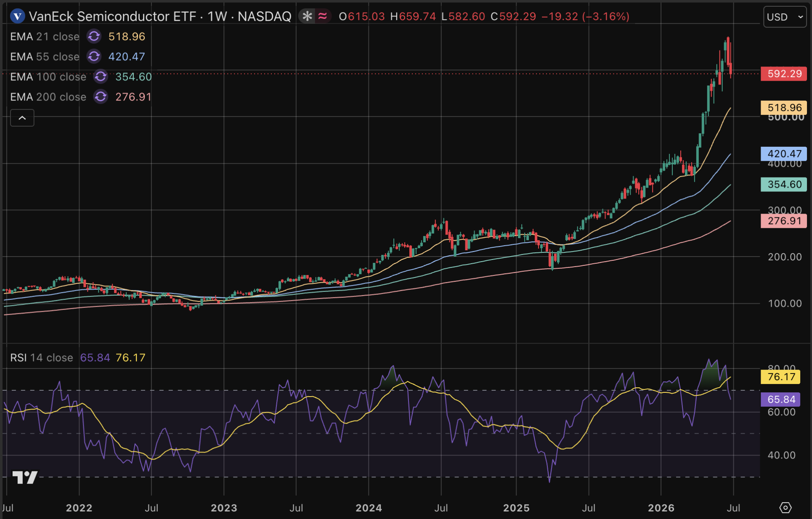Click the 2023 time axis label
The width and height of the screenshot is (812, 519).
(224, 508)
